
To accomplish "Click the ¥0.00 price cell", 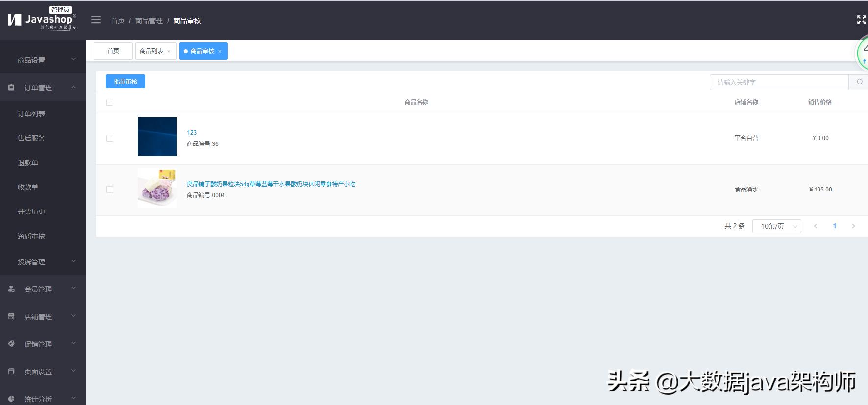I will coord(820,138).
